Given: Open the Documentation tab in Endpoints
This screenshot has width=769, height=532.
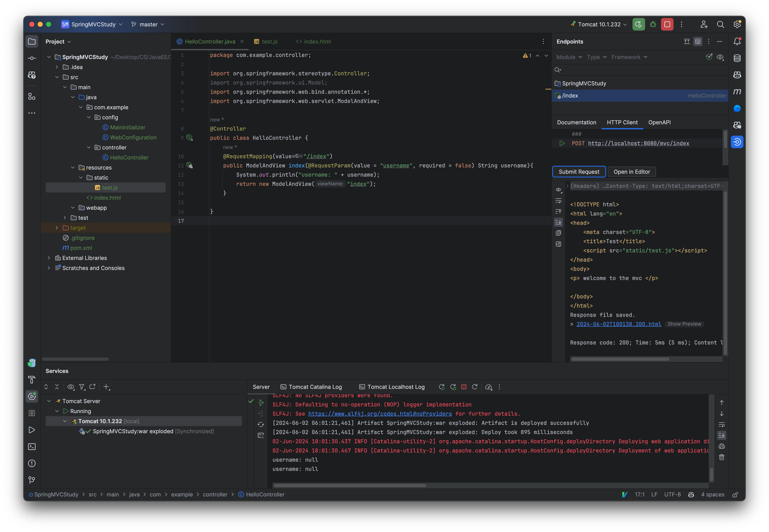Looking at the screenshot, I should [x=576, y=122].
